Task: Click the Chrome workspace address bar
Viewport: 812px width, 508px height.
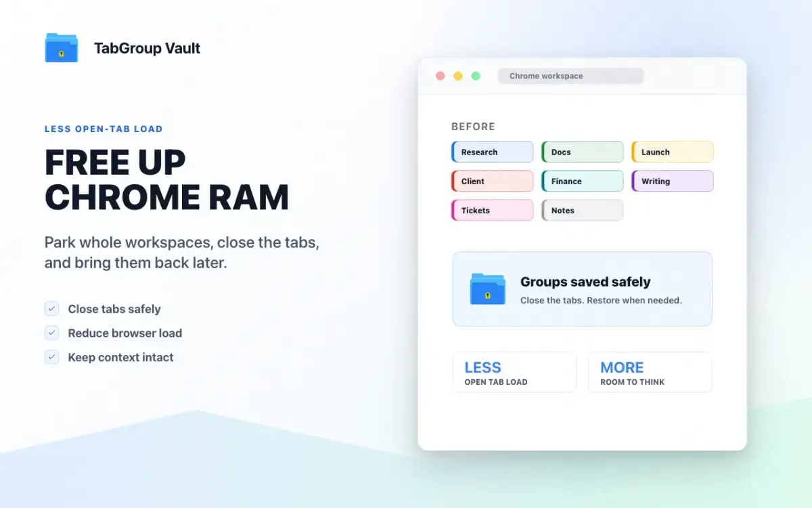Action: point(571,76)
